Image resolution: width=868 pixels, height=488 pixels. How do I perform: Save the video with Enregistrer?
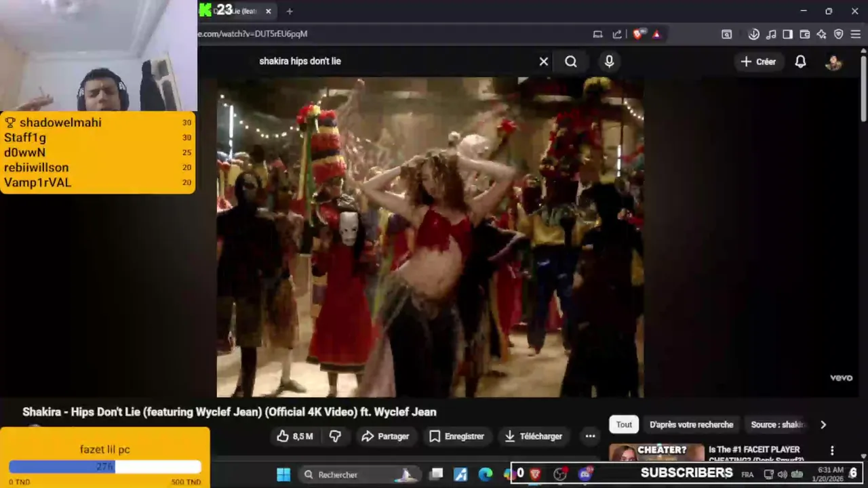(457, 436)
